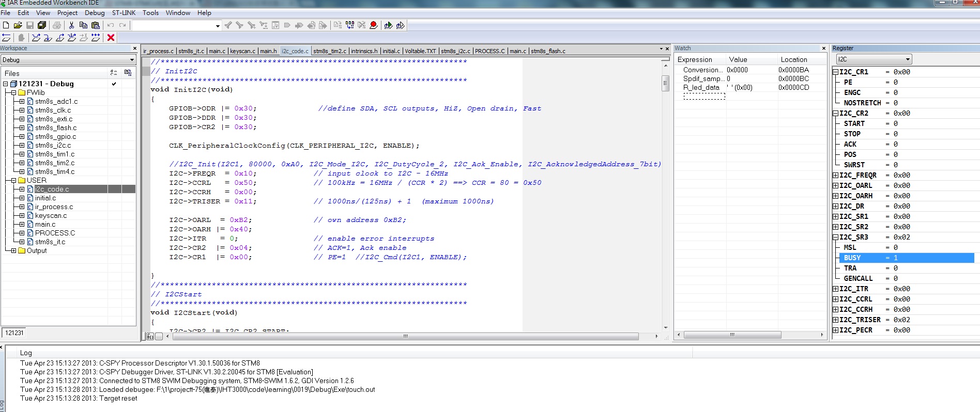Switch to the stm8s_tim2.c editor tab
980x412 pixels.
(x=329, y=51)
